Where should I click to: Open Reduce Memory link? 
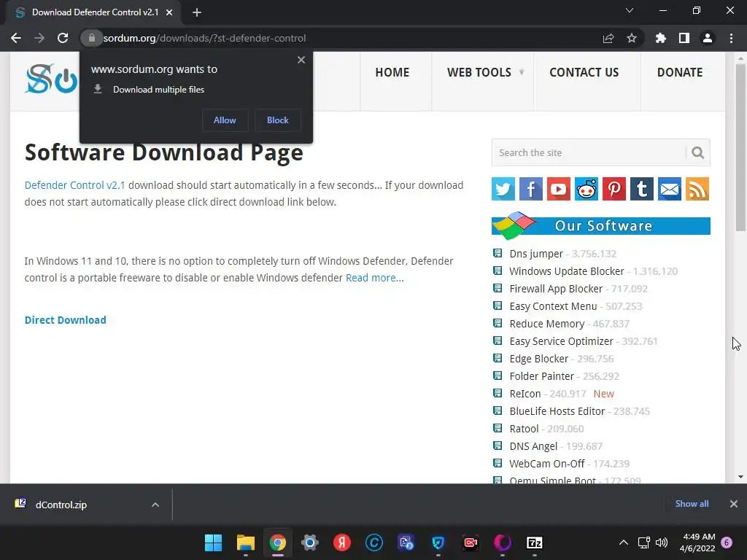click(547, 324)
